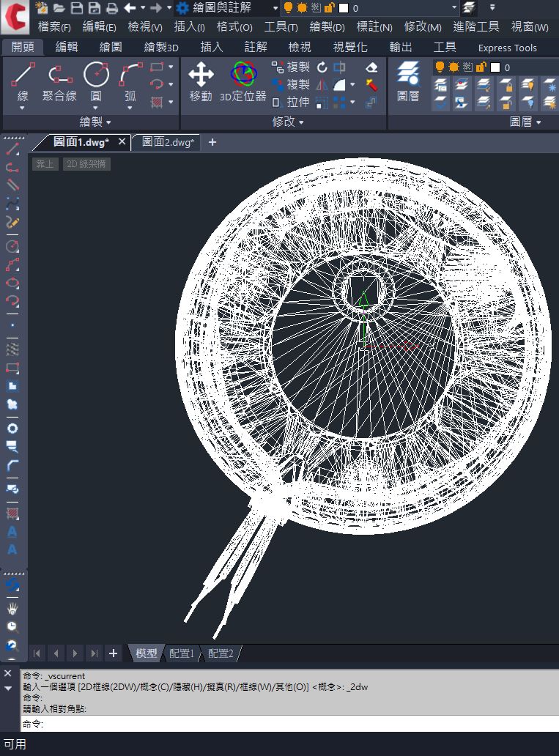
Task: Toggle layer lock icon in ribbon layer box
Action: [481, 67]
